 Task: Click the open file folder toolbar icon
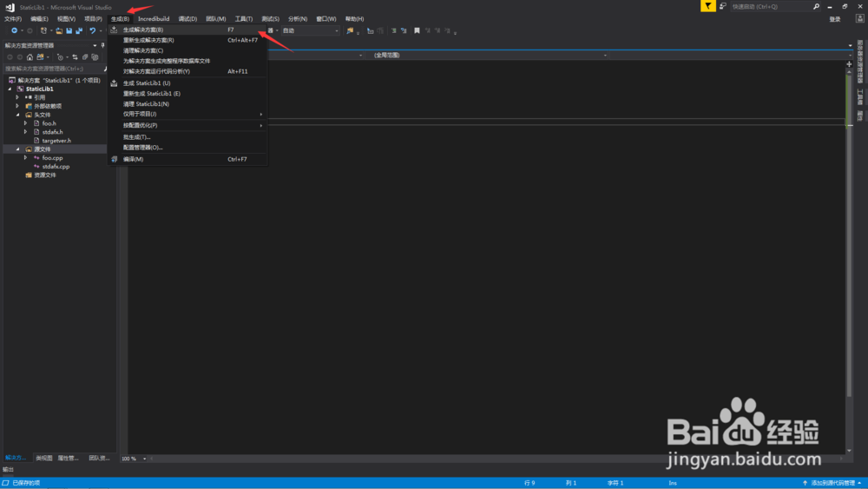pos(59,30)
